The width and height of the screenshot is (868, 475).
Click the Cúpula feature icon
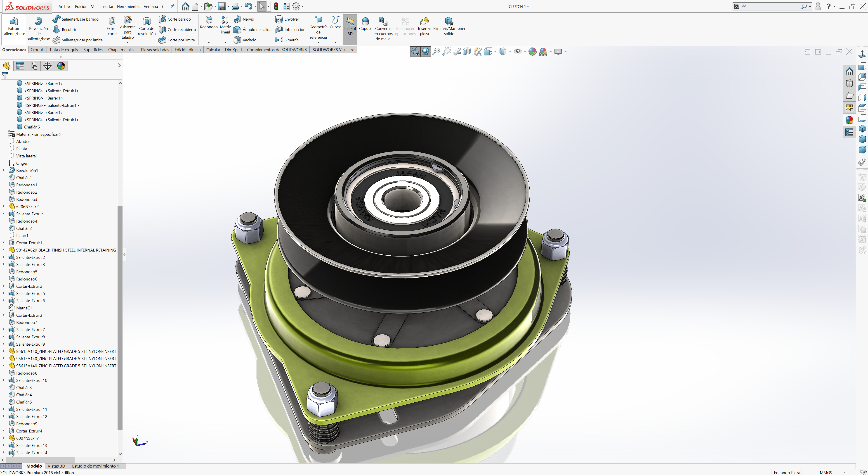click(365, 24)
